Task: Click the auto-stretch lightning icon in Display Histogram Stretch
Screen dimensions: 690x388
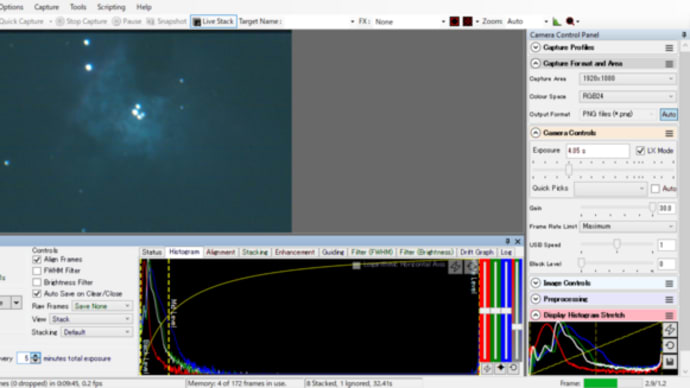Action: click(x=670, y=329)
